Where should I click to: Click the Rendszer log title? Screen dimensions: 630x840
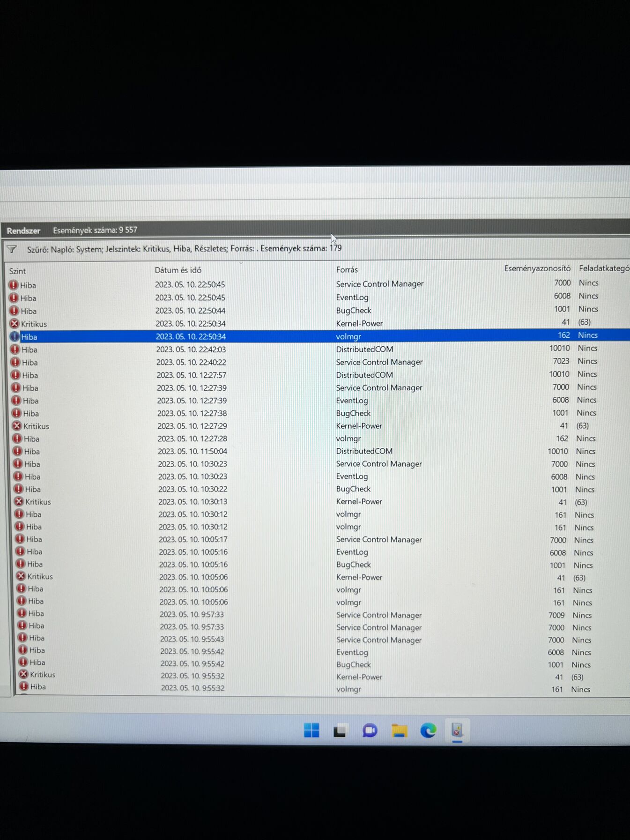pyautogui.click(x=23, y=230)
